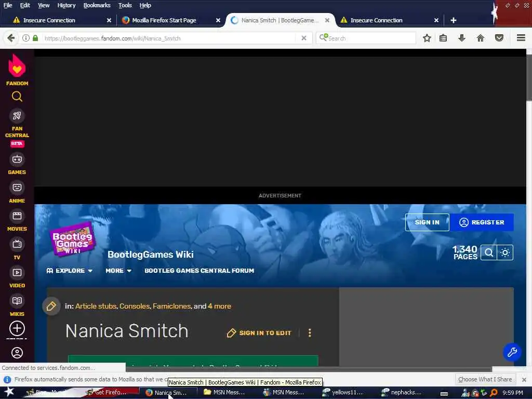
Task: Stop loading with the address bar X
Action: pyautogui.click(x=303, y=38)
